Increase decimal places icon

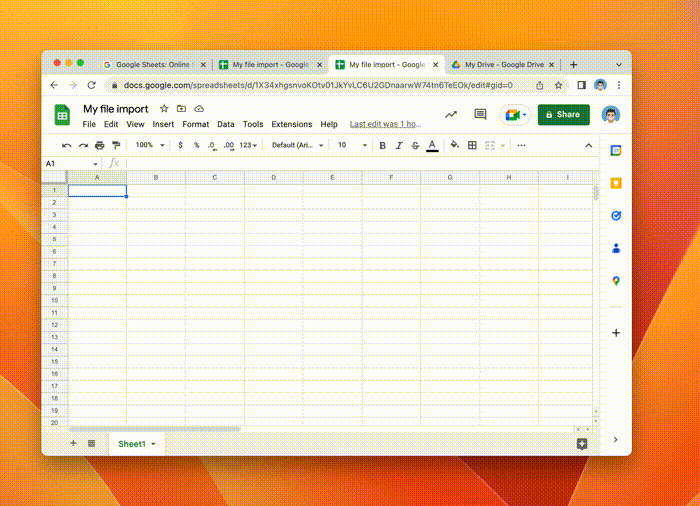(x=229, y=146)
